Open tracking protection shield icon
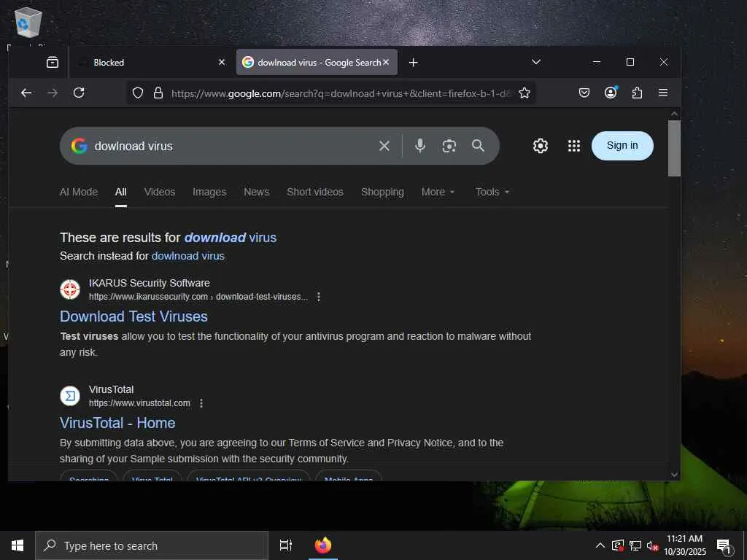This screenshot has width=747, height=560. point(138,93)
